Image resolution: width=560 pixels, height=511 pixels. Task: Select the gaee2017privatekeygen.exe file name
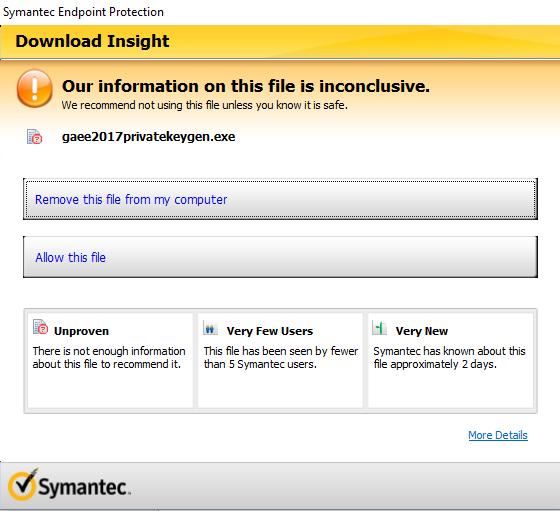(x=149, y=137)
